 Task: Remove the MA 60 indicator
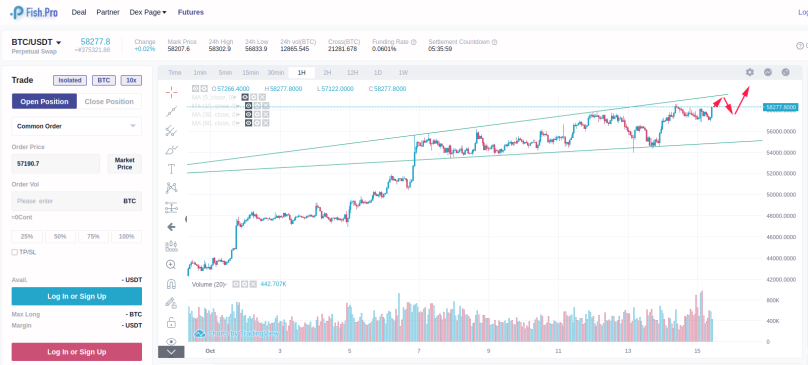pyautogui.click(x=265, y=123)
